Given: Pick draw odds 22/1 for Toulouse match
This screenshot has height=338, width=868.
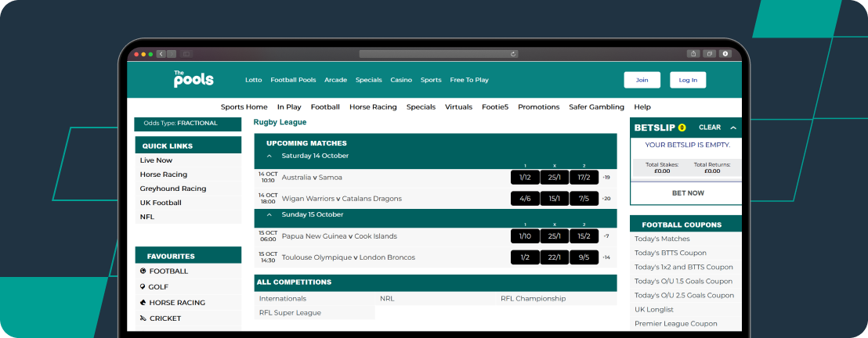Looking at the screenshot, I should pyautogui.click(x=554, y=257).
